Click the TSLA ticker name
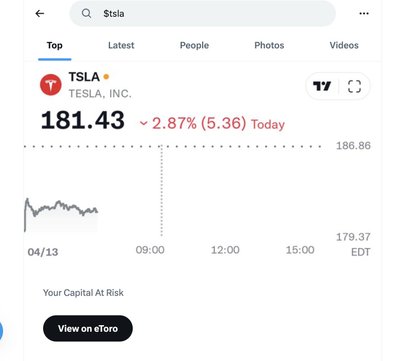Screen dimensions: 400x361 click(84, 77)
